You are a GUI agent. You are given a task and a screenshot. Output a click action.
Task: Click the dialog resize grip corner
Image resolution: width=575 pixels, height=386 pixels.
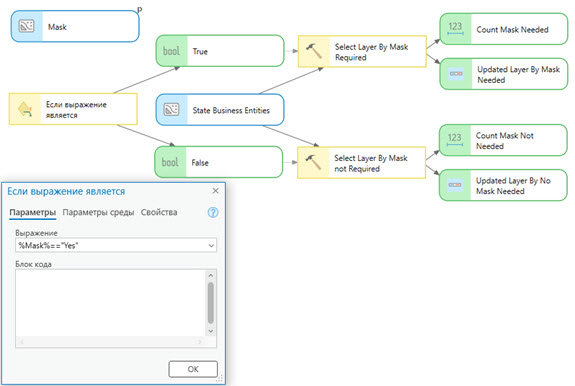[x=220, y=379]
